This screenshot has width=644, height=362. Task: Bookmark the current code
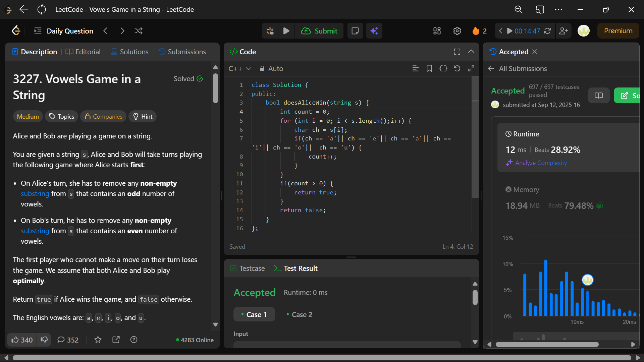429,68
